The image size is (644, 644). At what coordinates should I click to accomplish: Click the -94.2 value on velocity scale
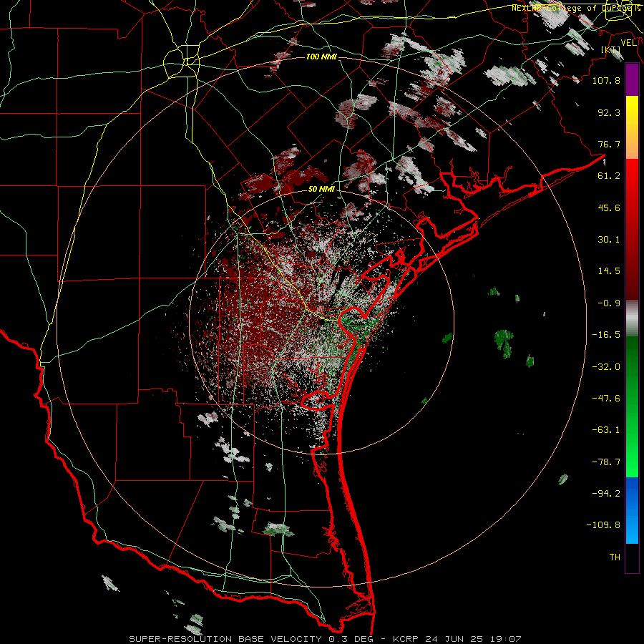[x=606, y=494]
